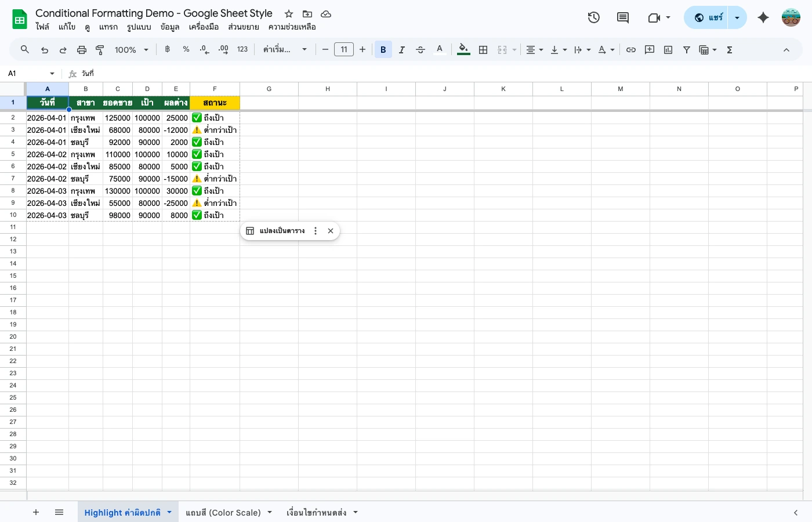Apply percent format to selection
The width and height of the screenshot is (812, 522).
pos(186,49)
